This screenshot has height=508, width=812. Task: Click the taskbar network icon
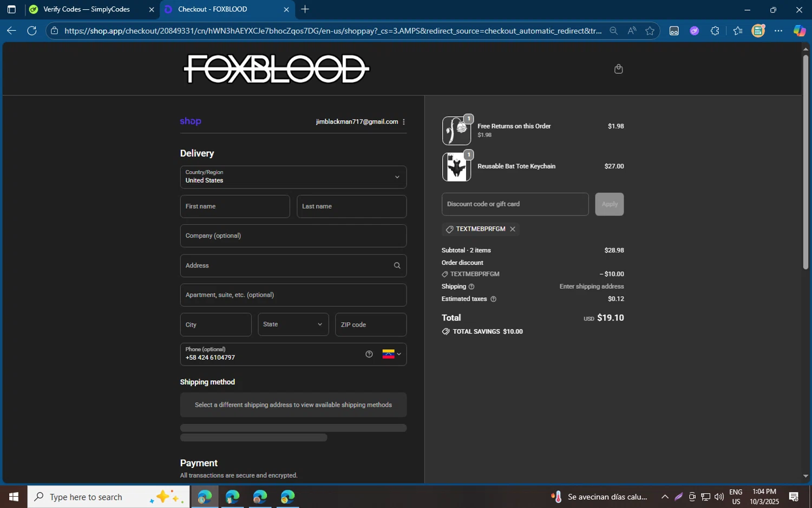click(705, 497)
